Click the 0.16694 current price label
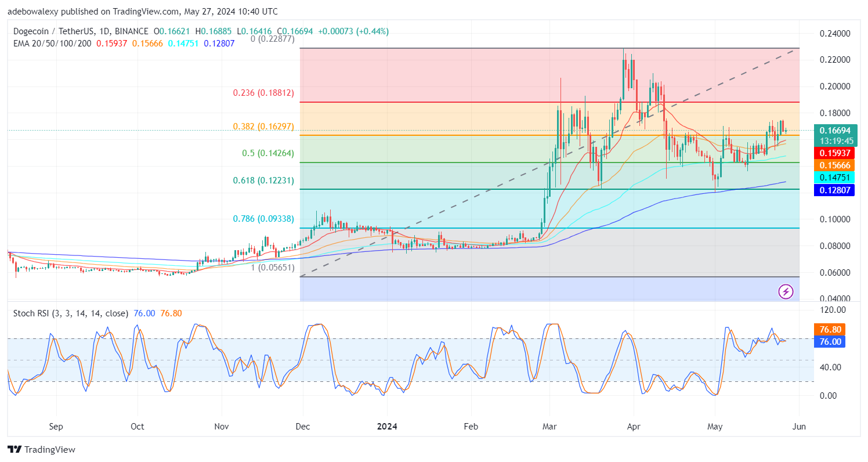This screenshot has height=462, width=868. click(x=834, y=131)
